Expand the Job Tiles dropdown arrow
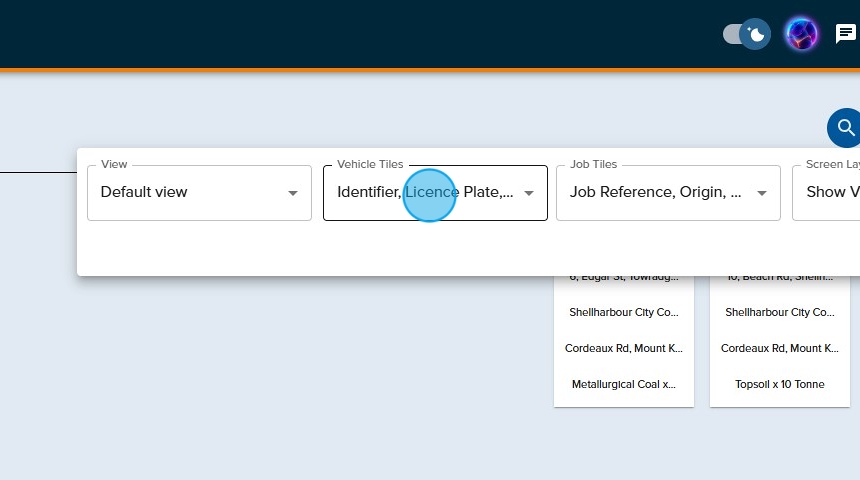The width and height of the screenshot is (860, 480). [762, 193]
